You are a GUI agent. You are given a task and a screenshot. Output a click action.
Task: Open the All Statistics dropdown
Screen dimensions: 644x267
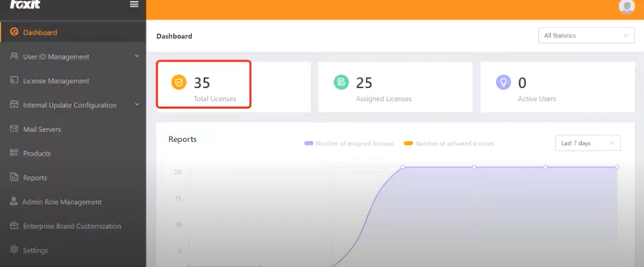[587, 36]
